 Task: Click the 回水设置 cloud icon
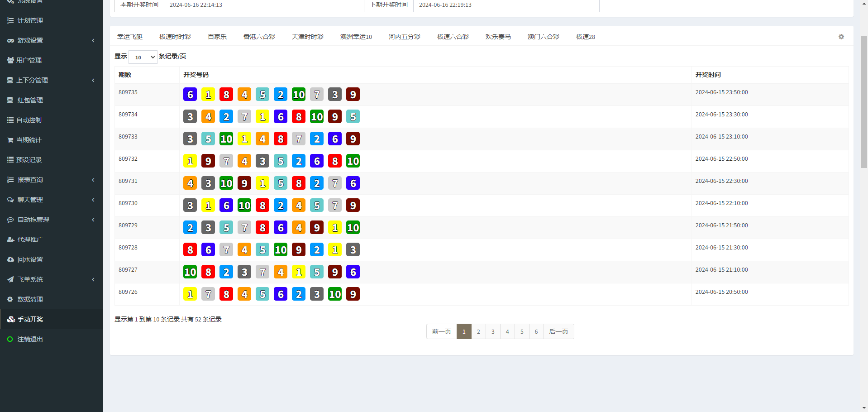click(x=10, y=259)
